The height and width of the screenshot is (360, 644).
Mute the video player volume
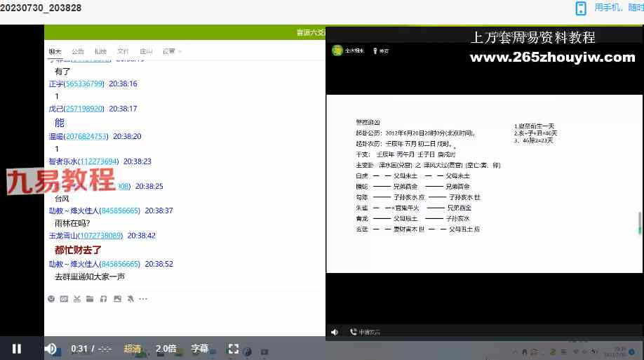(x=51, y=349)
